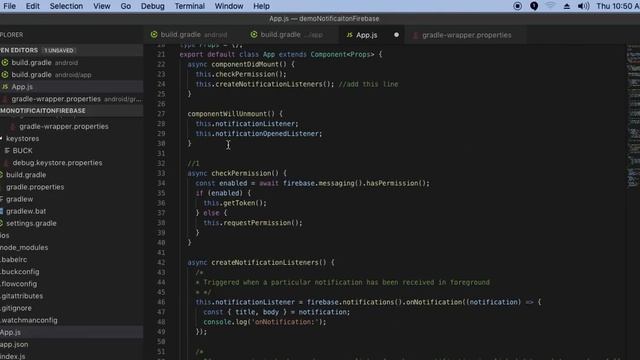The height and width of the screenshot is (360, 640).
Task: Click the hasPermission line of code
Action: pyautogui.click(x=312, y=183)
